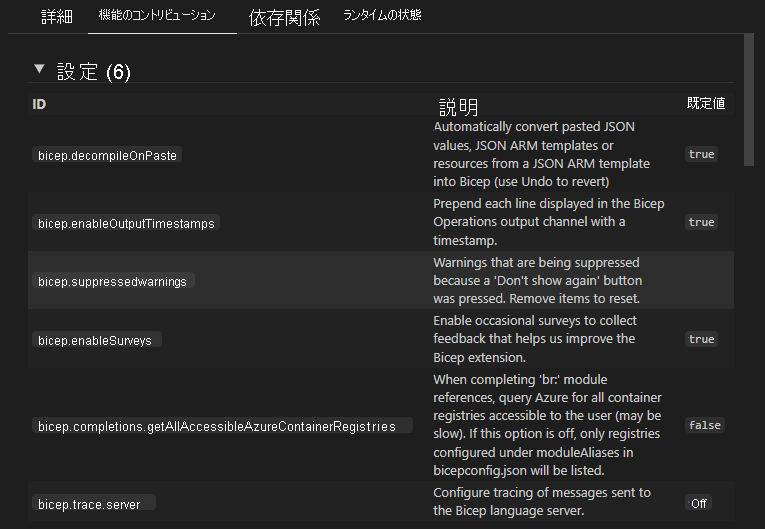Click the 'Configure tracing of messages' description
The width and height of the screenshot is (765, 529).
coord(542,501)
